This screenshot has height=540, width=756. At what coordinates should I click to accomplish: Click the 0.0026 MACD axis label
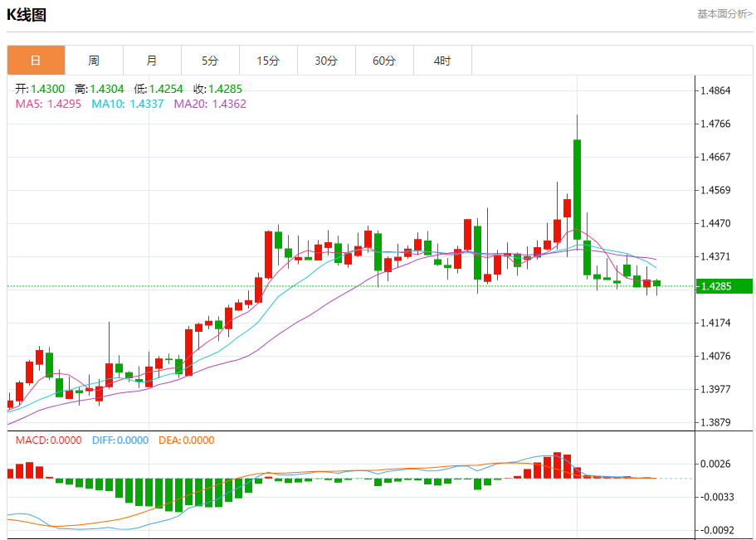(715, 464)
